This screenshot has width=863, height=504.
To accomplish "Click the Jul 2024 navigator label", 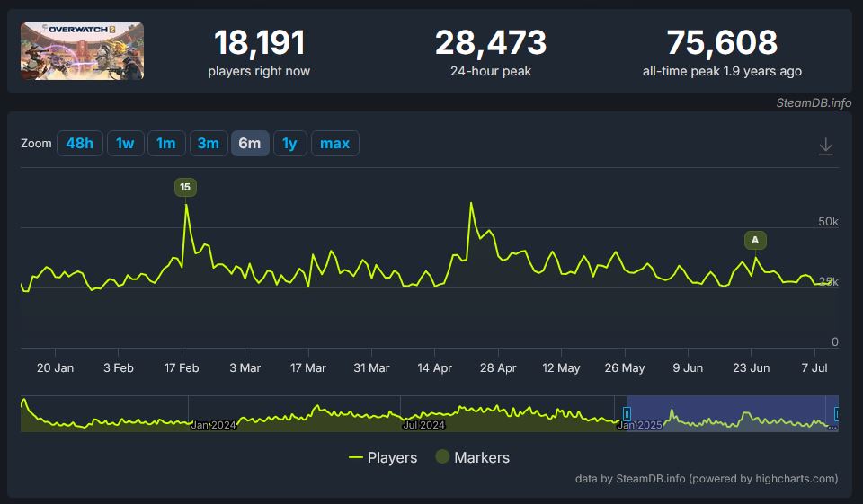I will coord(423,425).
